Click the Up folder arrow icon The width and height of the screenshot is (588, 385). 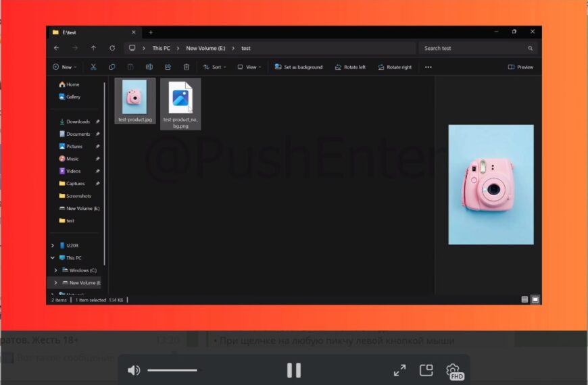click(x=93, y=48)
